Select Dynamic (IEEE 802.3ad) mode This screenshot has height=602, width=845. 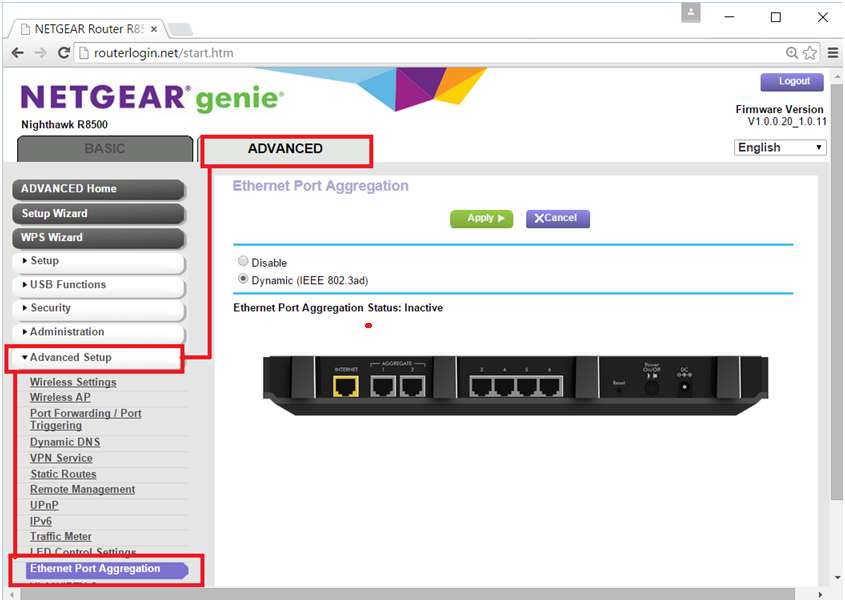click(243, 279)
